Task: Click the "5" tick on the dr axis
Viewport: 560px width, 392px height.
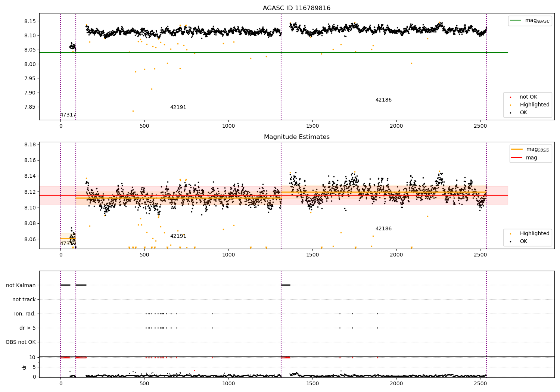Action: click(x=34, y=367)
